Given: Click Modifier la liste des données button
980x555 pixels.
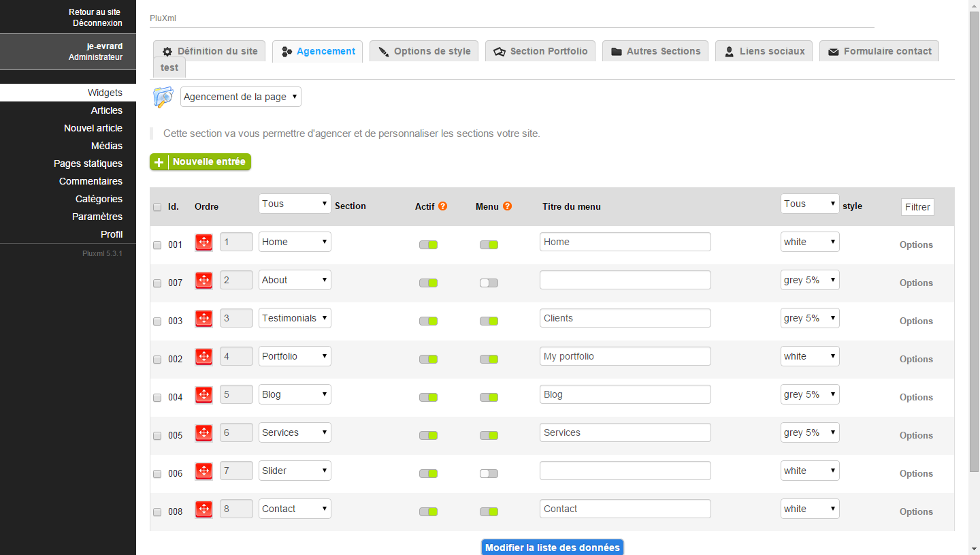Looking at the screenshot, I should click(x=552, y=548).
